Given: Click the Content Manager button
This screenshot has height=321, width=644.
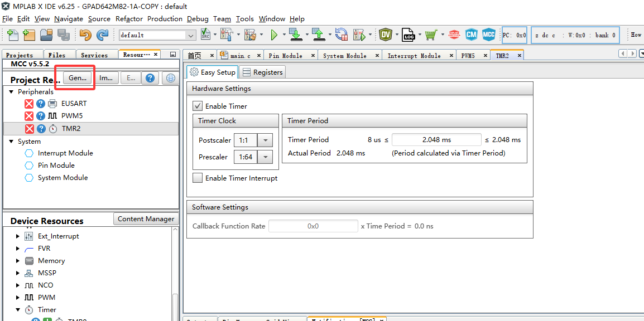Looking at the screenshot, I should click(x=146, y=219).
